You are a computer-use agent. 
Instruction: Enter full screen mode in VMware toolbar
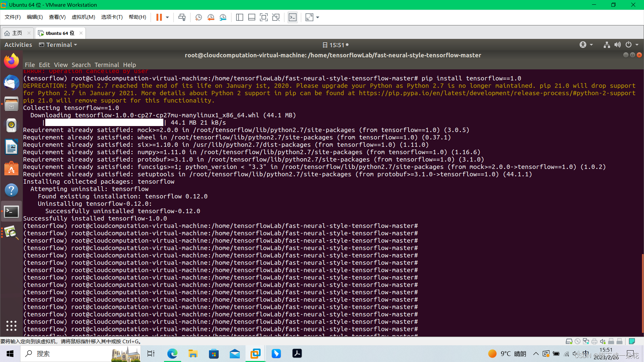[x=264, y=17]
